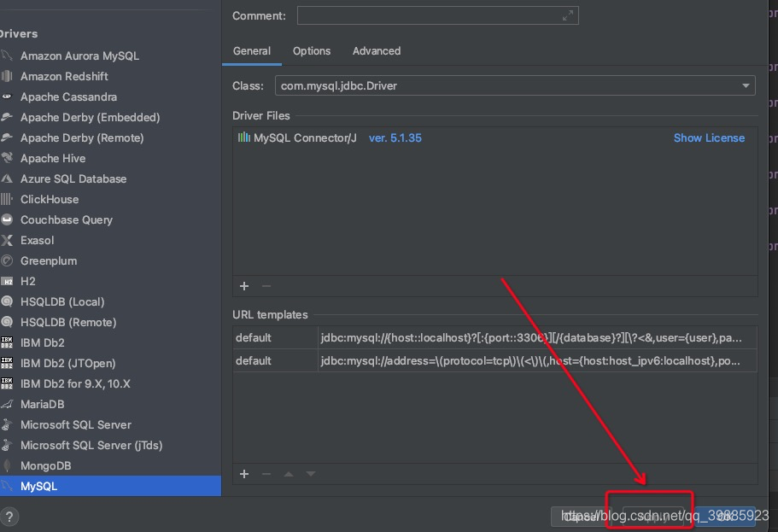Select Microsoft SQL Server (jTds) driver
Image resolution: width=778 pixels, height=532 pixels.
click(110, 446)
